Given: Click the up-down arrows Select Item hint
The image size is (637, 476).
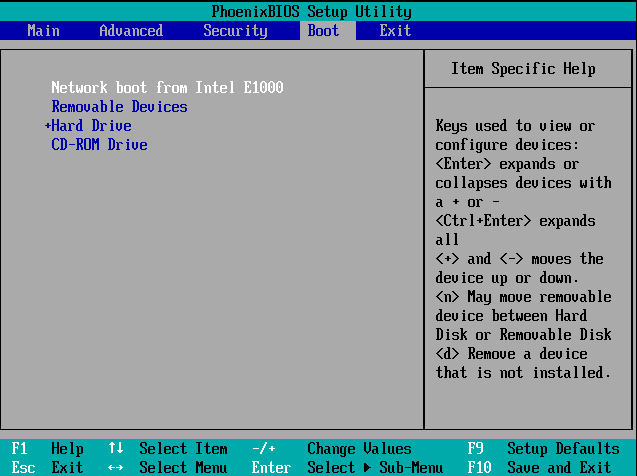Looking at the screenshot, I should coord(168,448).
